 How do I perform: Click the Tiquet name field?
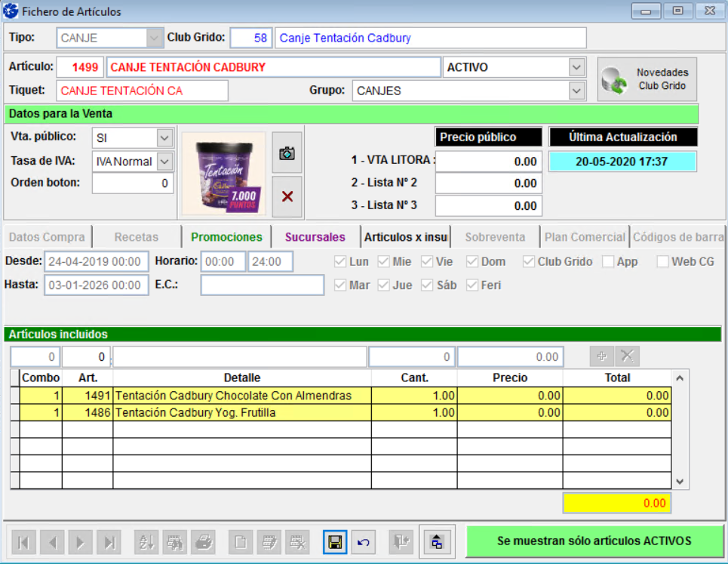[142, 91]
